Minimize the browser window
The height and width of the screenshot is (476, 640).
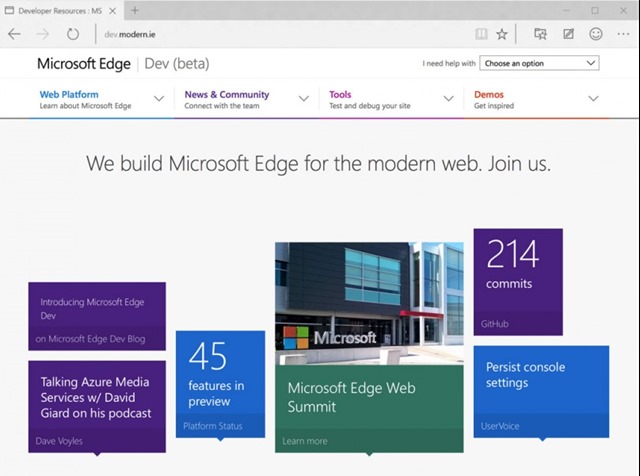pos(566,11)
